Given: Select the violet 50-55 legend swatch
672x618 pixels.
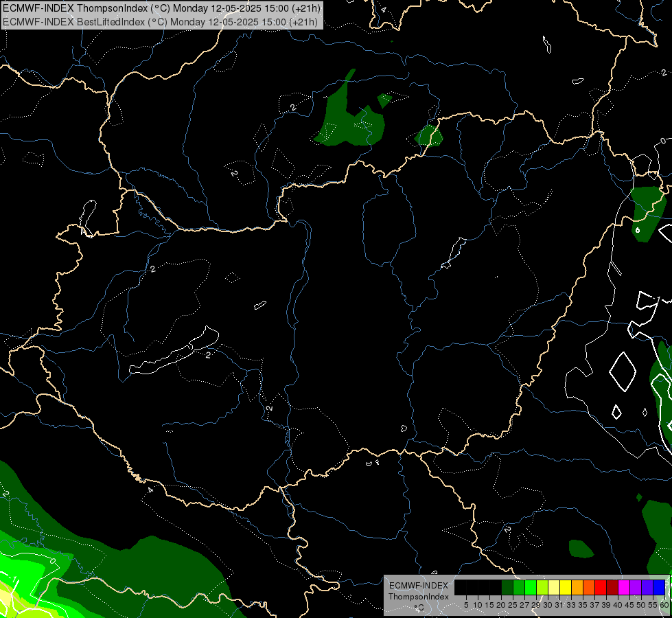Looking at the screenshot, I should point(647,588).
